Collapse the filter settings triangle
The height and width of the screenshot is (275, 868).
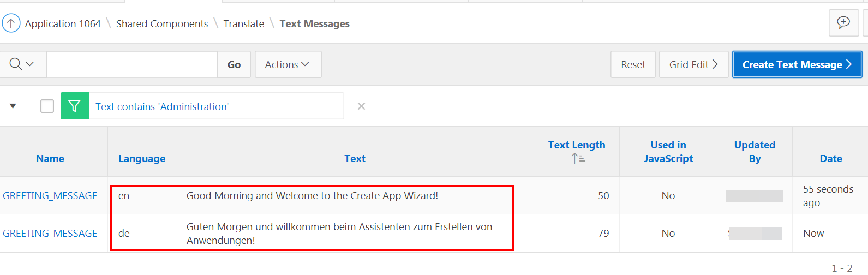click(13, 106)
